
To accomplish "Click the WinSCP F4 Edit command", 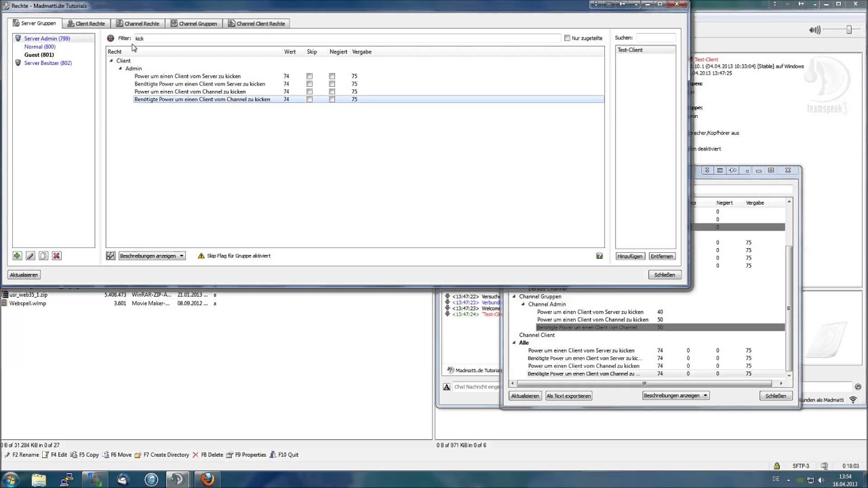I will point(55,455).
